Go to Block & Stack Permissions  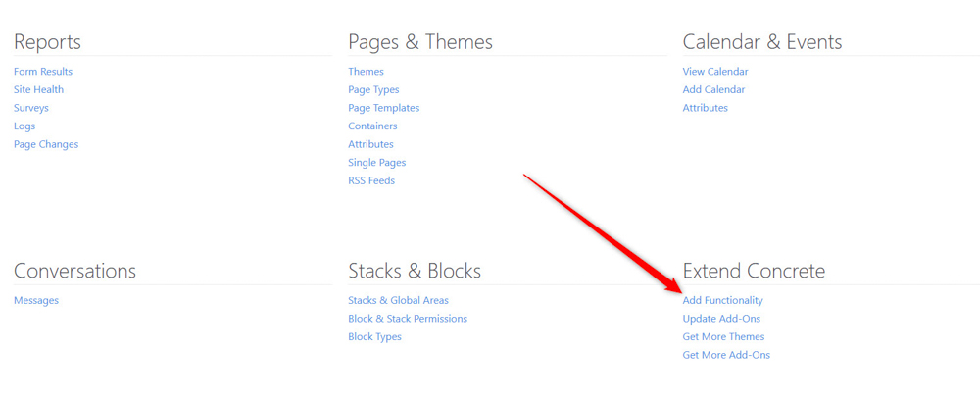[408, 319]
